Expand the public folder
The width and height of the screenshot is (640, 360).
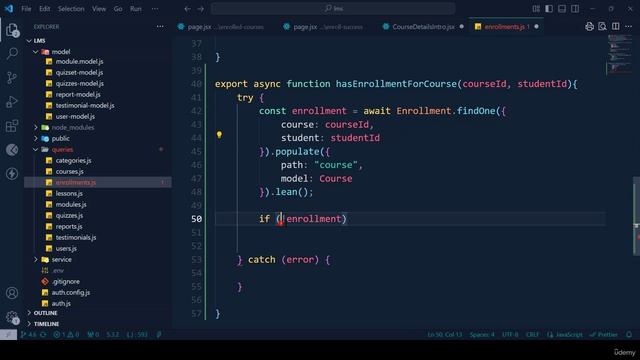coord(36,138)
